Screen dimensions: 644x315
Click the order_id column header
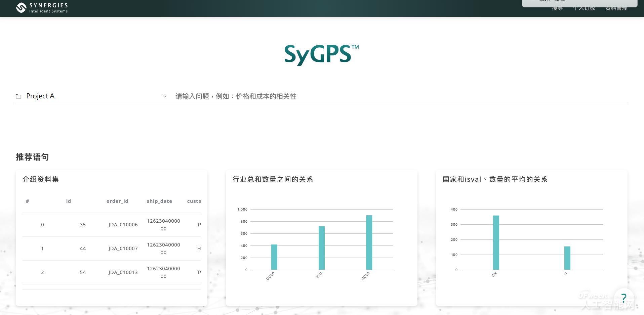tap(117, 201)
